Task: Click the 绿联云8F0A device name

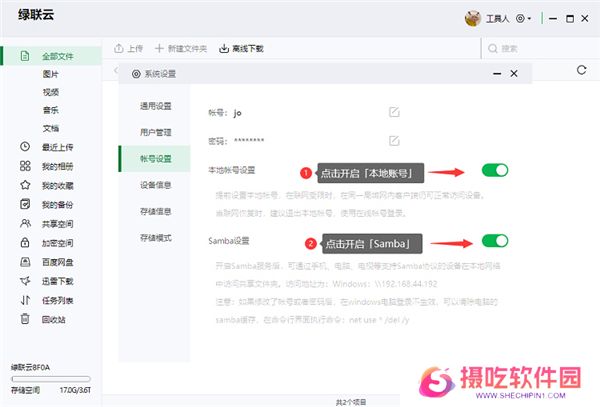Action: tap(30, 367)
